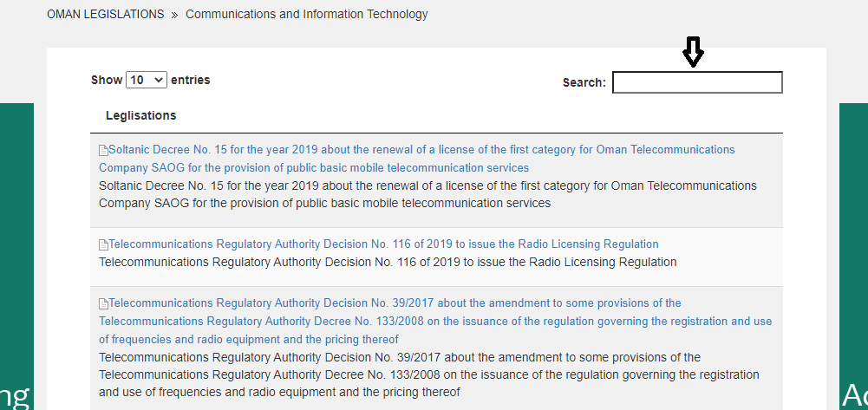The image size is (868, 410).
Task: Click the "entries" label next to the dropdown
Action: coord(190,80)
